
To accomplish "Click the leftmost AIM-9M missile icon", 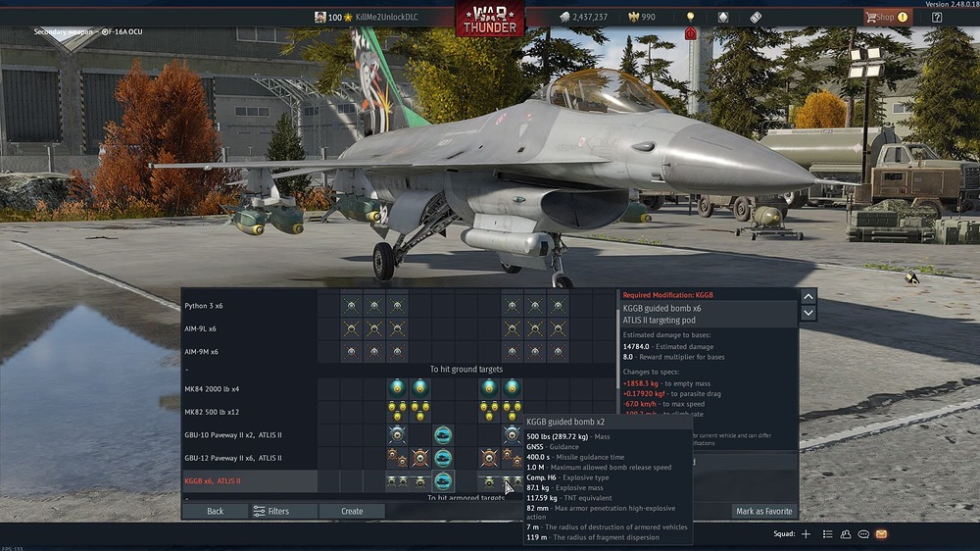I will 351,352.
